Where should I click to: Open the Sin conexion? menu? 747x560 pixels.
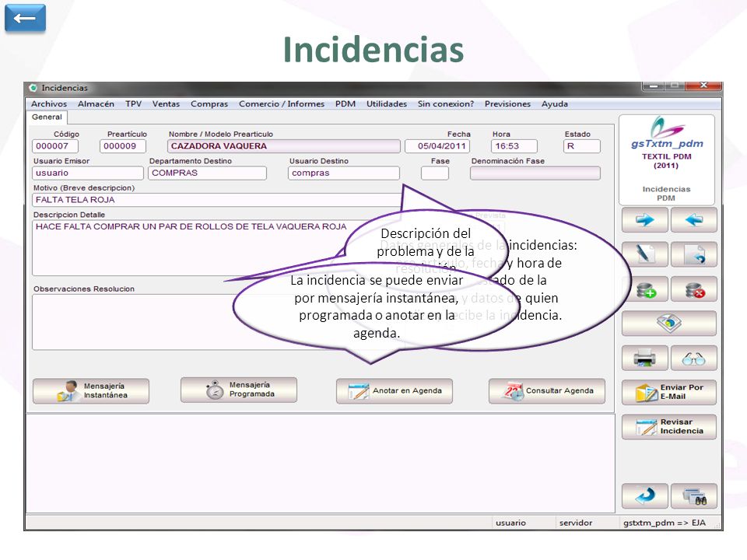[446, 103]
